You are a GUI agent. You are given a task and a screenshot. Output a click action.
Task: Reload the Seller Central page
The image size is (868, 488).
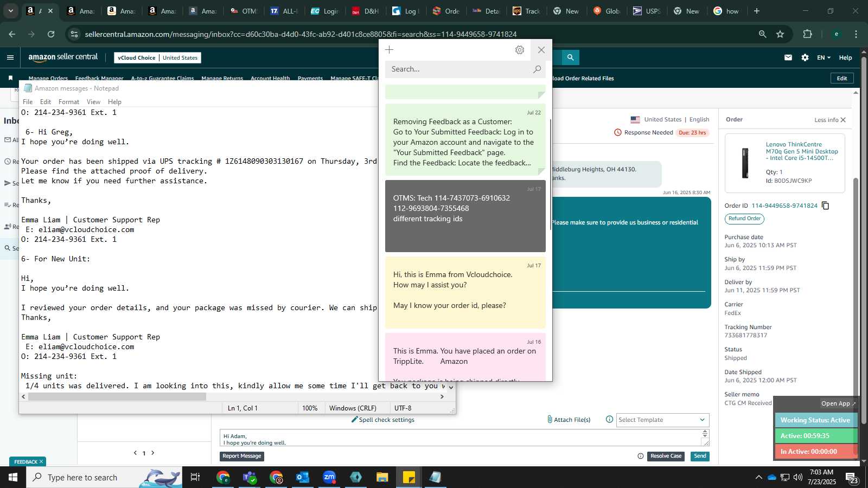51,34
